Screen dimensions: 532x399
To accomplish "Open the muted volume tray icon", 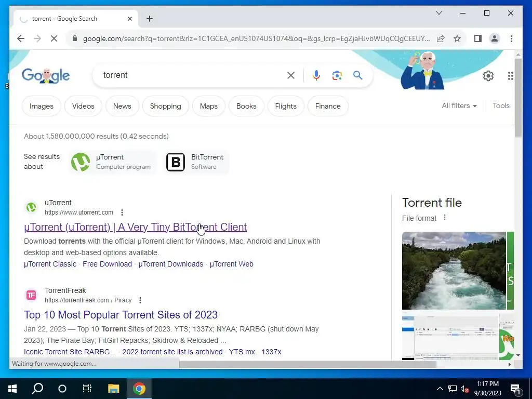I will 465,389.
